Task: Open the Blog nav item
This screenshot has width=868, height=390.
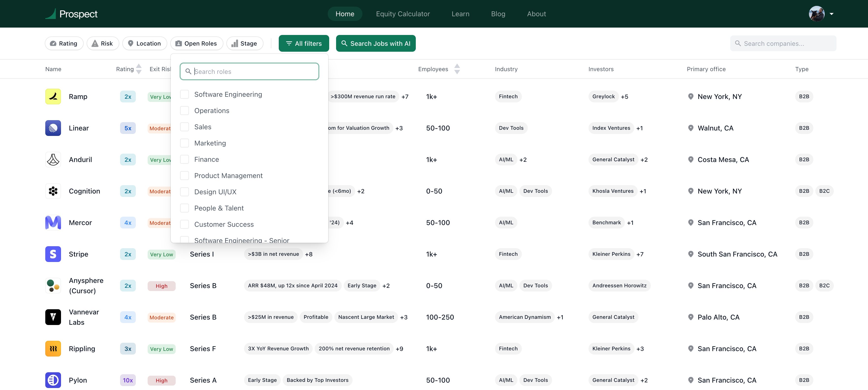Action: tap(498, 14)
